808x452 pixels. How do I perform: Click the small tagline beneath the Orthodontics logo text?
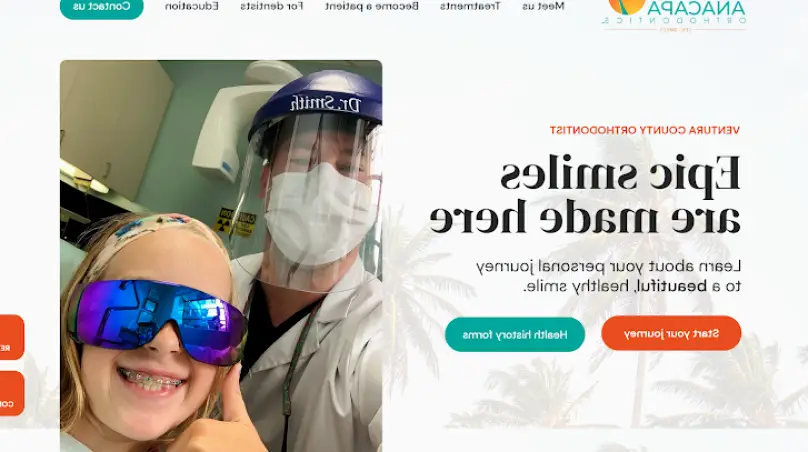(x=676, y=29)
